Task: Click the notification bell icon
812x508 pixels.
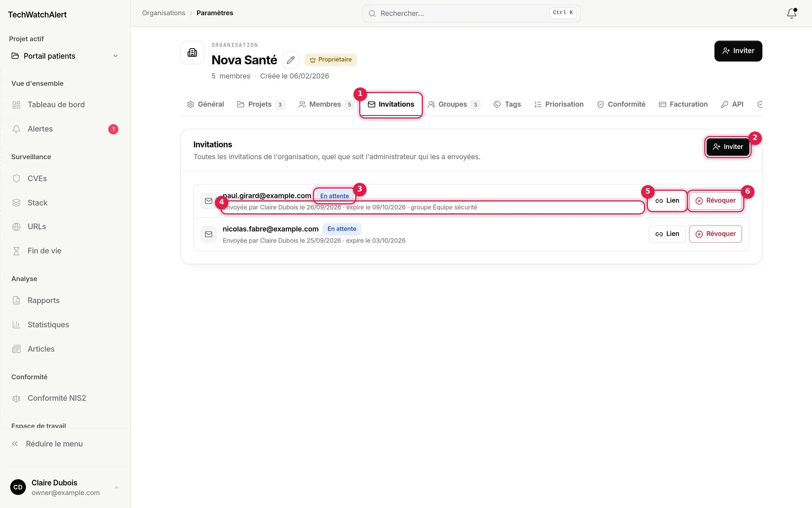Action: [792, 13]
